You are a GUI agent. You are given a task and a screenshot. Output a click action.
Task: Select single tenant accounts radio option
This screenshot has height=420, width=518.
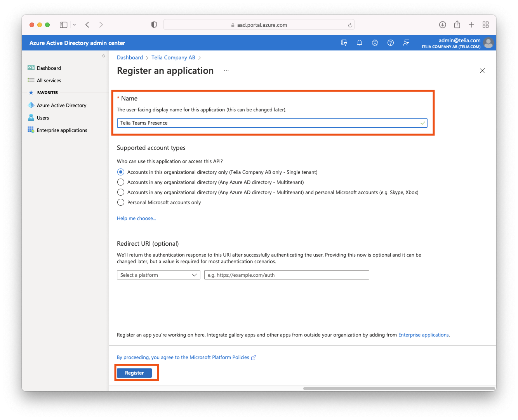[121, 172]
